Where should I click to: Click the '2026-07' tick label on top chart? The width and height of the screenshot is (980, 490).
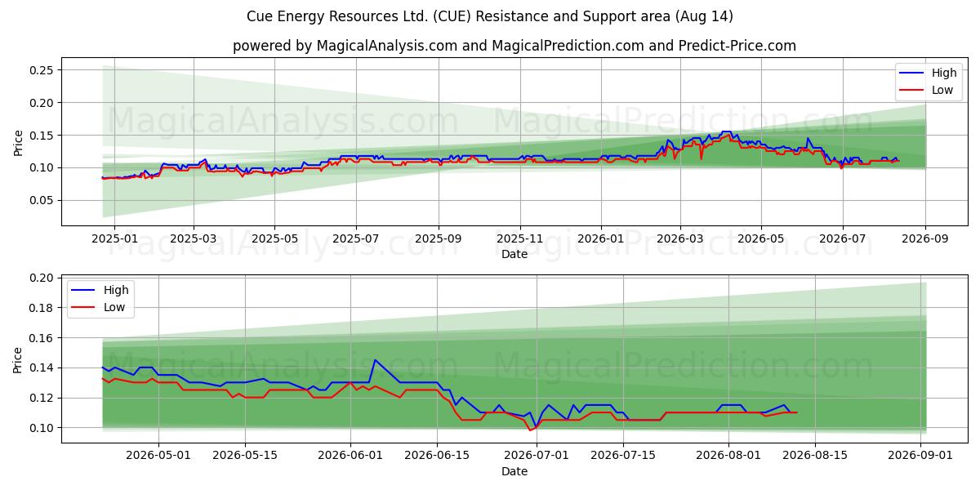click(843, 238)
